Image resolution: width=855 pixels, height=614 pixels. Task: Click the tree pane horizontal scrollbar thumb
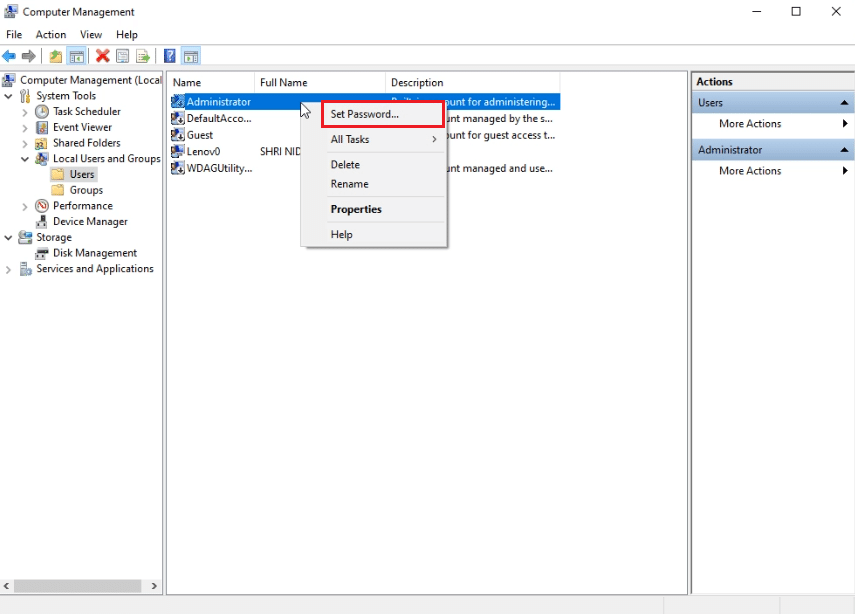pos(77,586)
